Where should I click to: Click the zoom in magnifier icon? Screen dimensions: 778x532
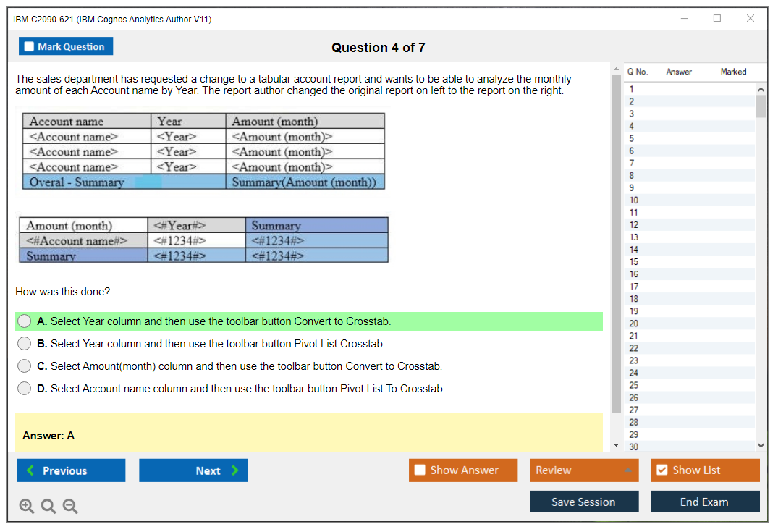[x=27, y=507]
